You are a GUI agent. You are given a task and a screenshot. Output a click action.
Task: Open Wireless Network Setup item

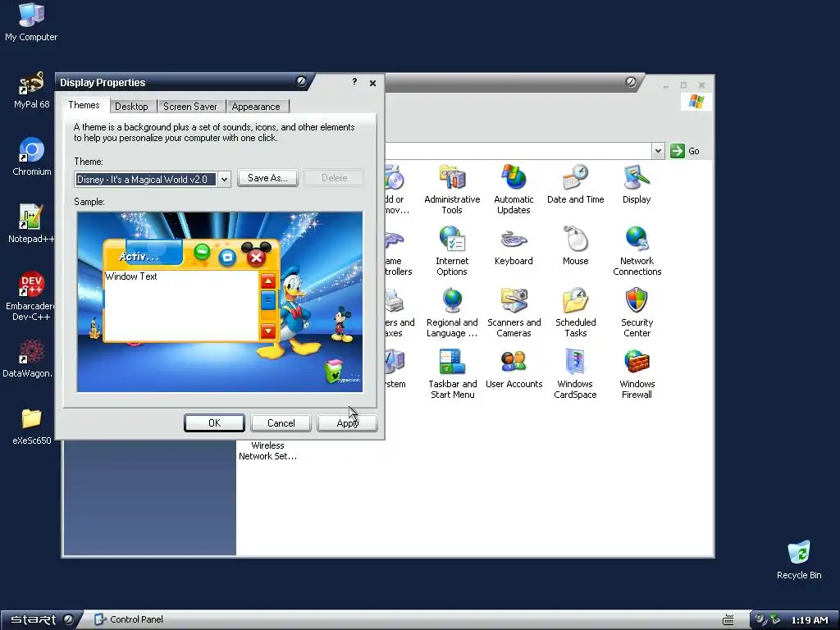(267, 451)
